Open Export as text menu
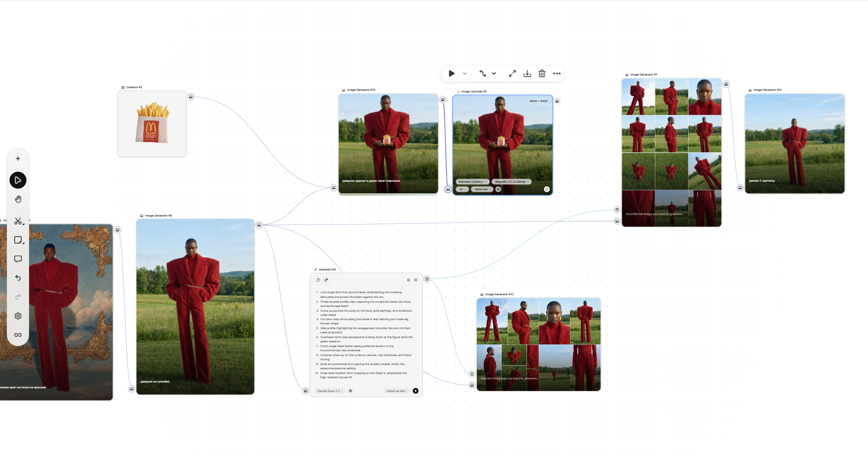 pyautogui.click(x=397, y=391)
